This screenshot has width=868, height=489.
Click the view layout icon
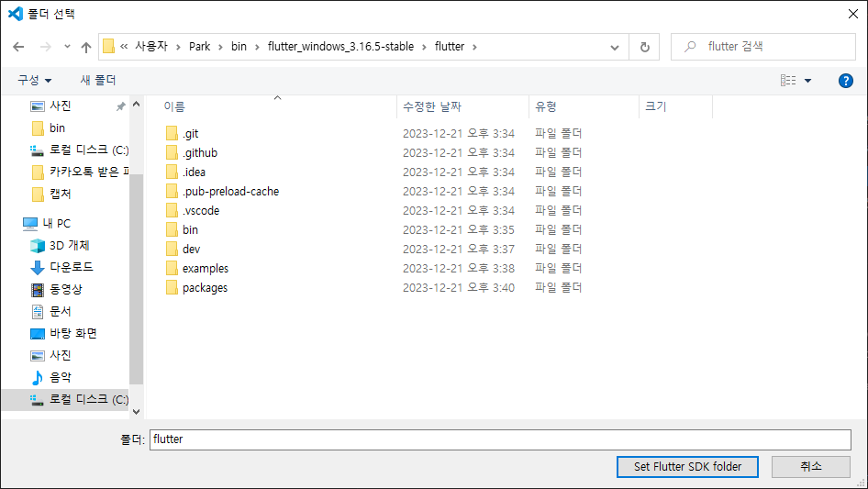pyautogui.click(x=788, y=81)
